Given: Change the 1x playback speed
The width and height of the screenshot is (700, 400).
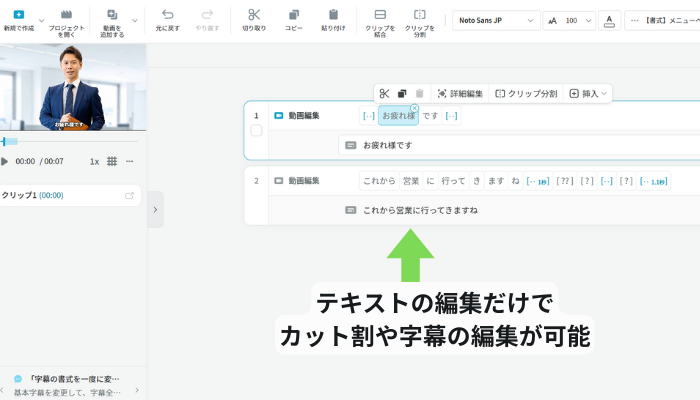Looking at the screenshot, I should (94, 162).
